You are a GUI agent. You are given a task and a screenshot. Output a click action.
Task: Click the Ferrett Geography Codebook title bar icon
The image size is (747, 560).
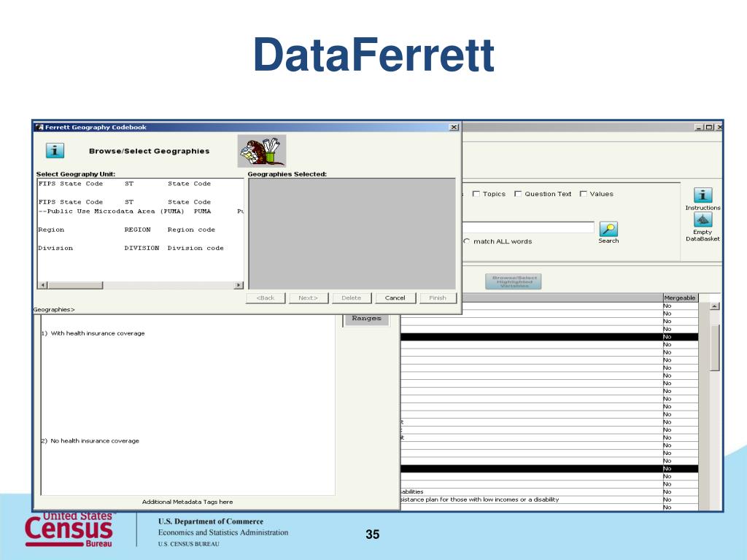click(x=39, y=127)
